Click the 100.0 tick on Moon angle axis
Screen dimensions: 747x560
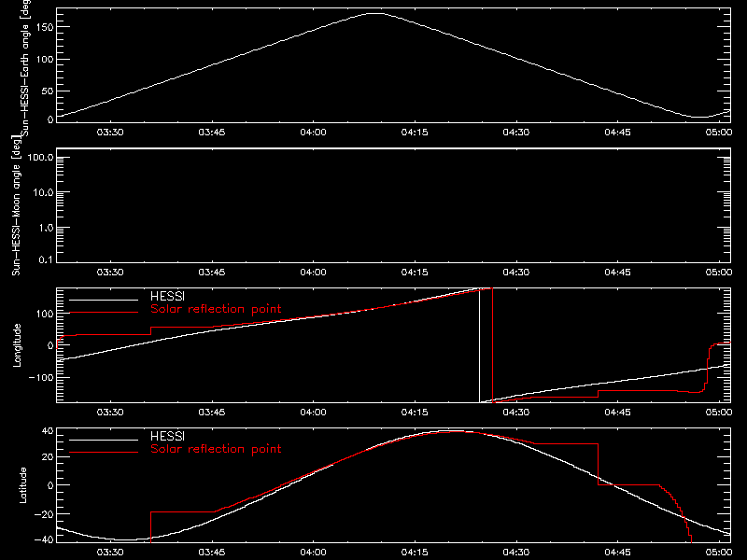point(40,158)
